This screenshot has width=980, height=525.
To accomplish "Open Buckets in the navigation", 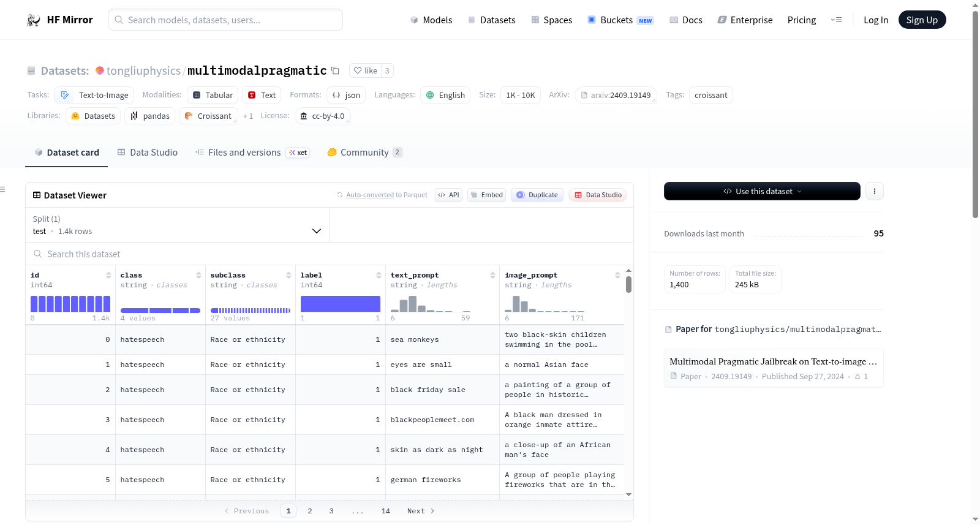I will pyautogui.click(x=620, y=20).
